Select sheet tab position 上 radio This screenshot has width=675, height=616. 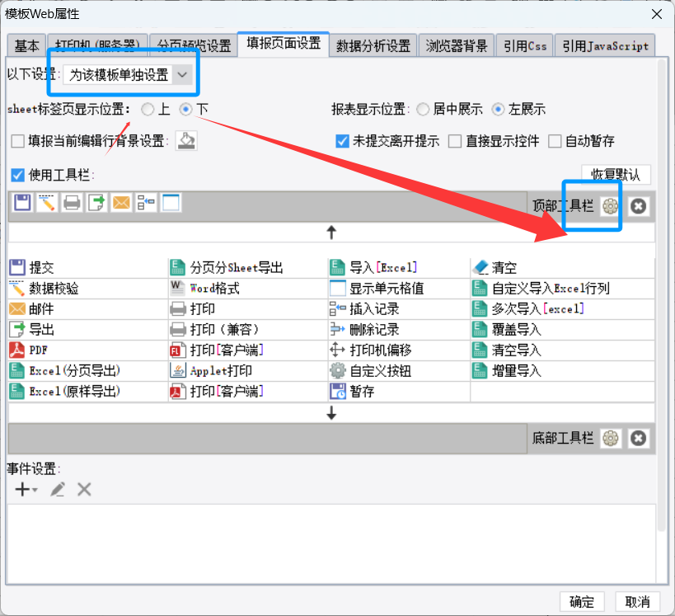(148, 110)
